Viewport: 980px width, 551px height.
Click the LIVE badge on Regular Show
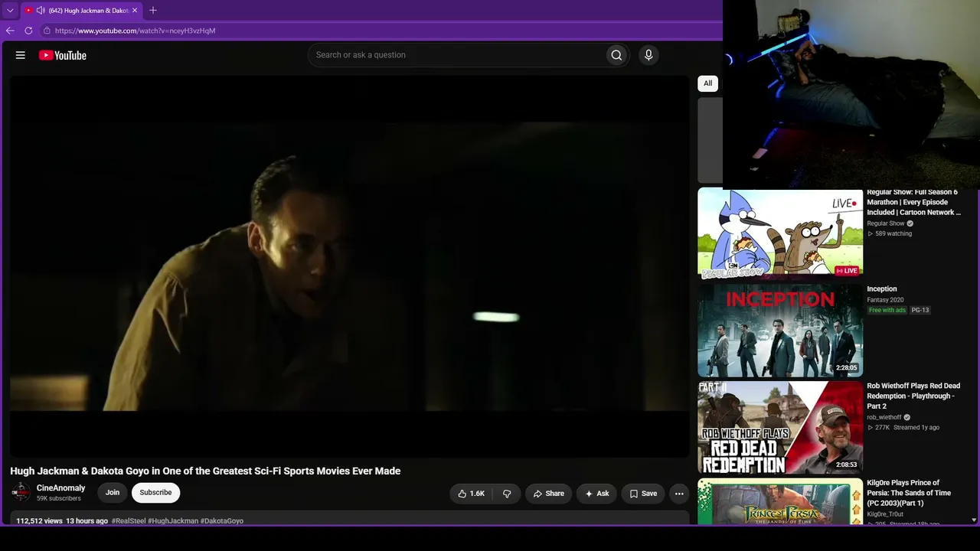[x=847, y=271]
